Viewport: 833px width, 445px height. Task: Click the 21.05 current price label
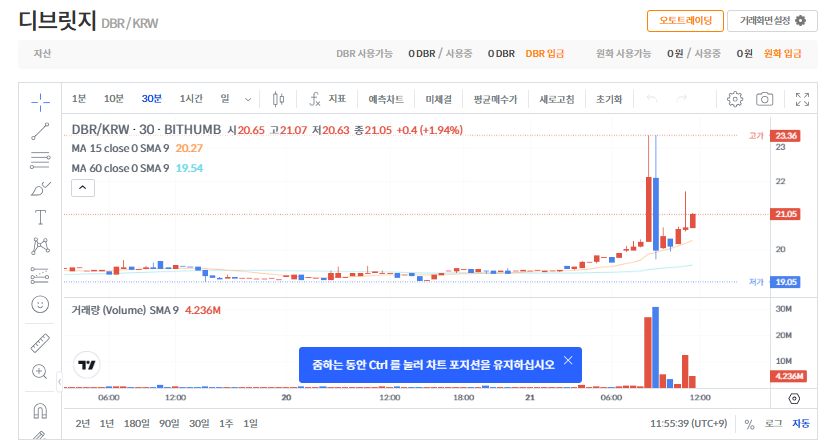pyautogui.click(x=786, y=214)
